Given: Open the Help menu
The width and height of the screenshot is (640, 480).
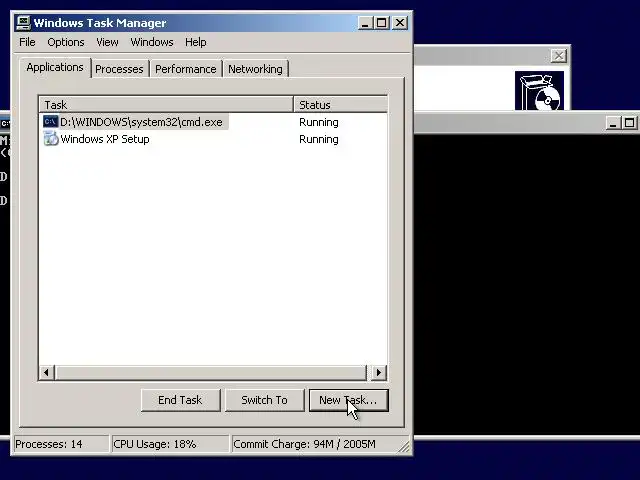Looking at the screenshot, I should point(196,42).
